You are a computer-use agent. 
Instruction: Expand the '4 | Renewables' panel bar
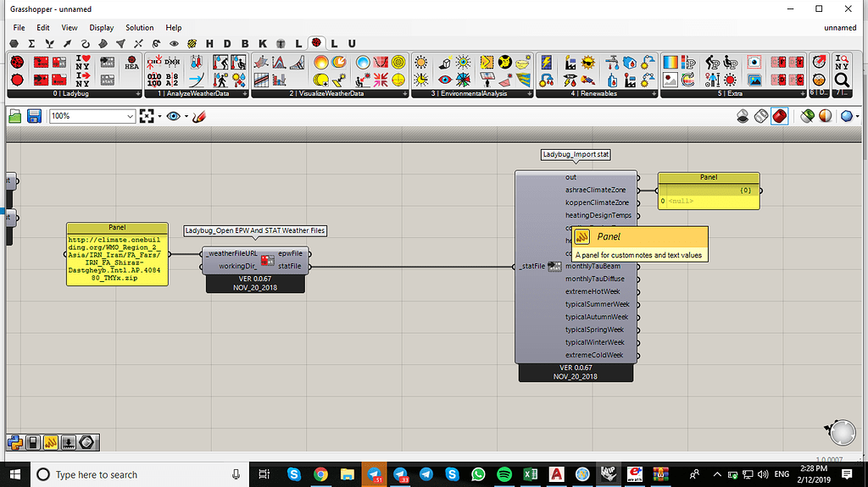click(597, 93)
